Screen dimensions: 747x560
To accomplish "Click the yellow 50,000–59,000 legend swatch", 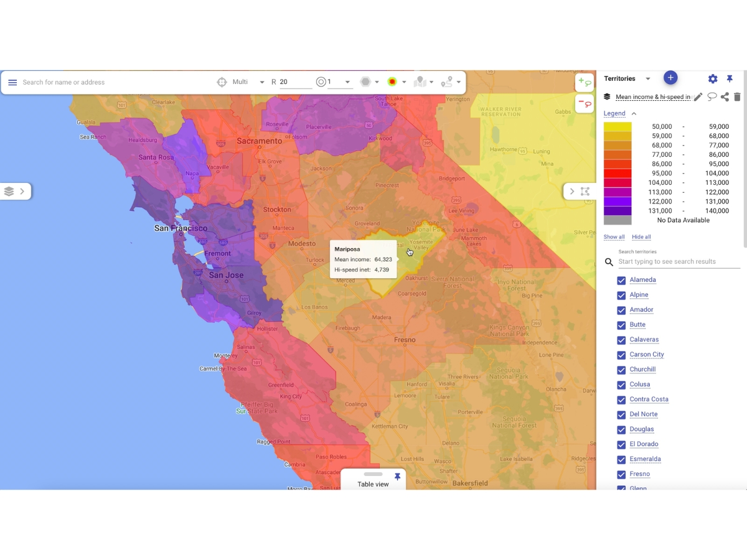I will click(x=618, y=126).
